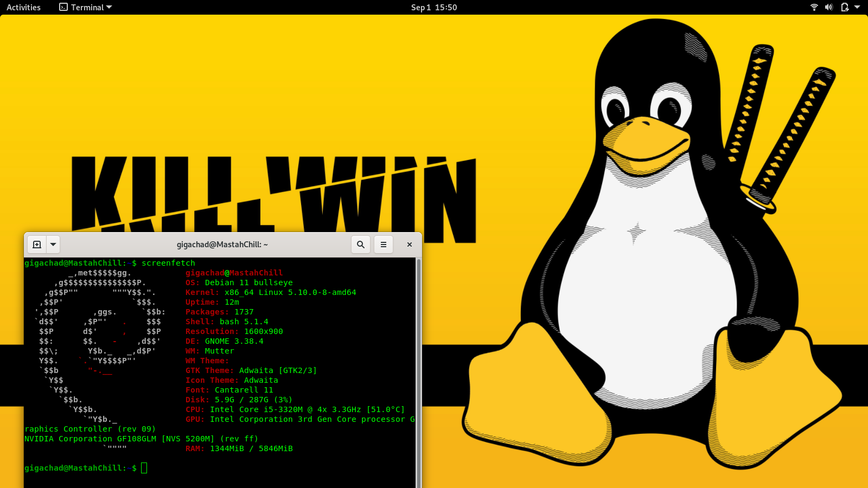This screenshot has height=488, width=868.
Task: Click the volume speaker icon
Action: coord(828,7)
